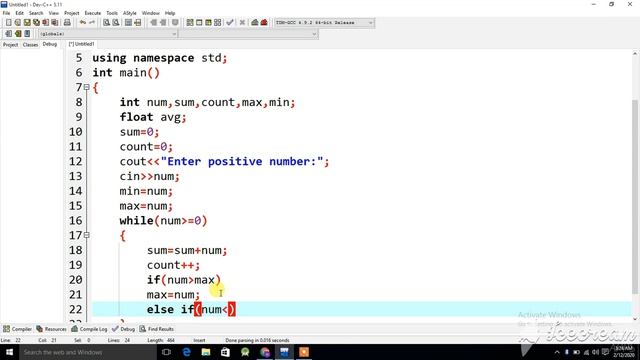The height and width of the screenshot is (360, 640).
Task: Open the Project menu
Action: [x=71, y=13]
